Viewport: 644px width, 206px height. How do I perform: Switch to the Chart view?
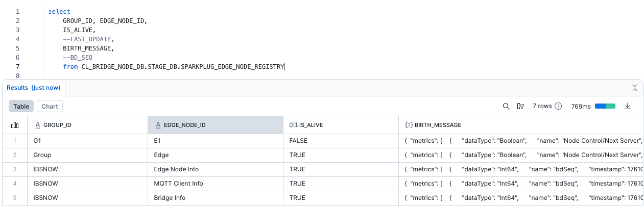(x=50, y=106)
